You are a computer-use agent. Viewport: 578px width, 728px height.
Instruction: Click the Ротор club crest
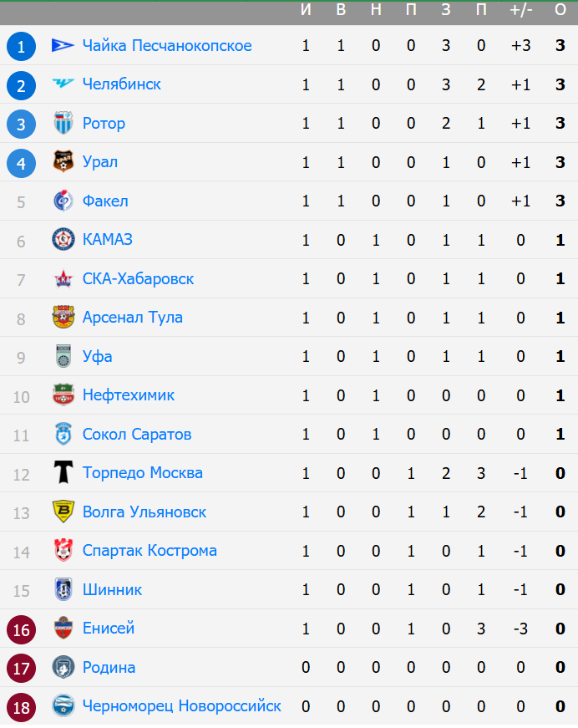[x=63, y=123]
